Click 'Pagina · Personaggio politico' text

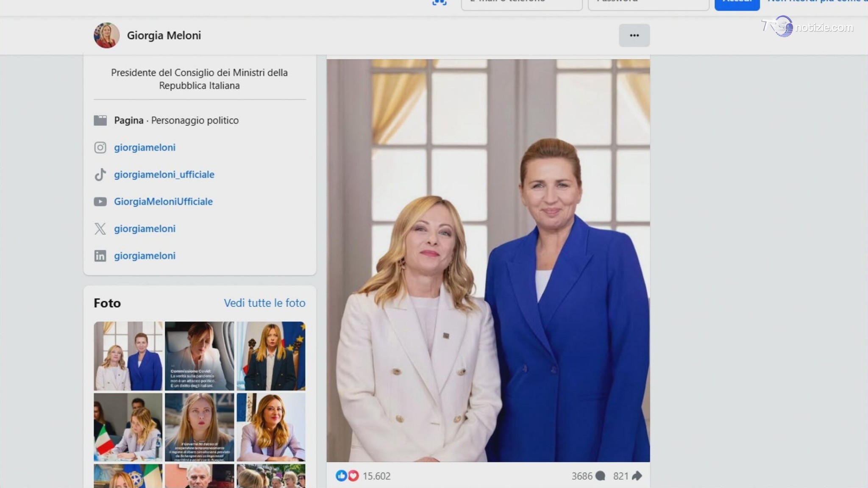pos(176,120)
